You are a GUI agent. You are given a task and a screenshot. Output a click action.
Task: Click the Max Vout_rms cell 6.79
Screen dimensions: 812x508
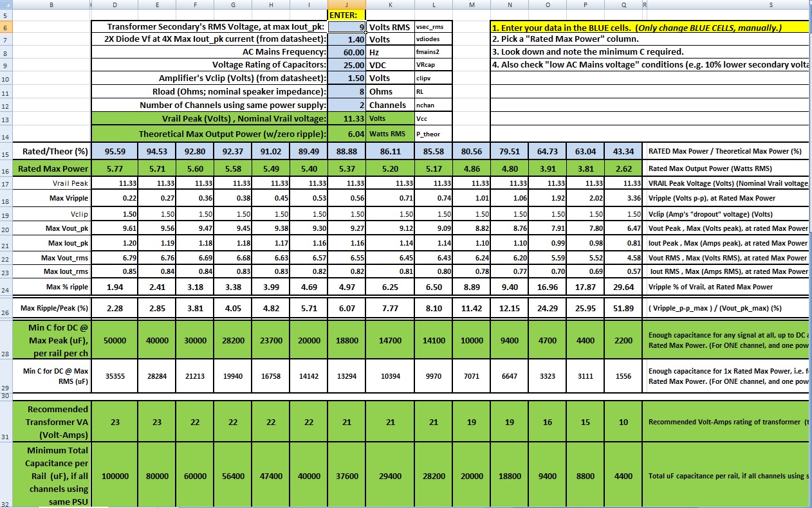[115, 258]
